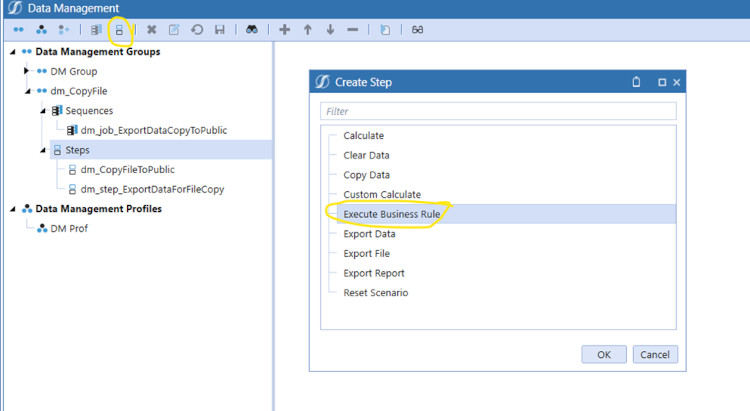
Task: Click the Delete X toolbar icon
Action: (152, 30)
